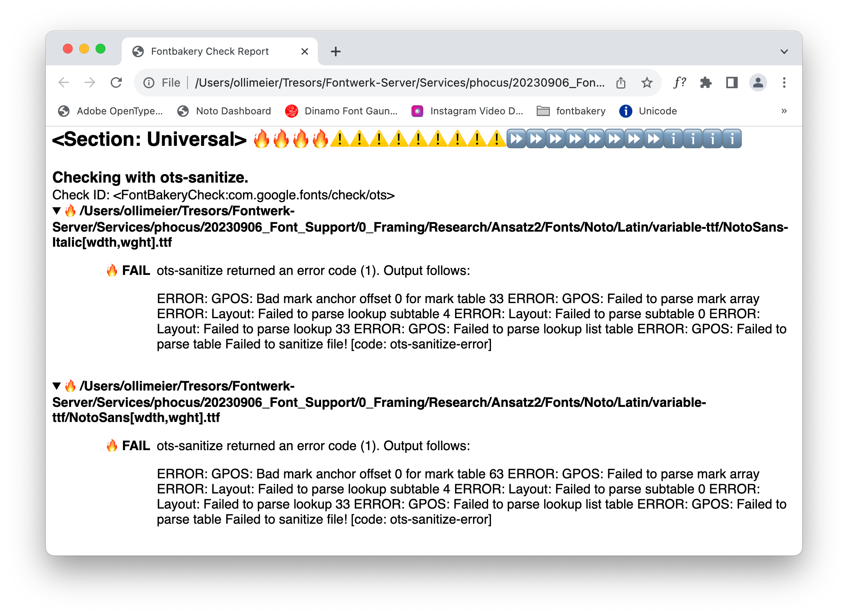The height and width of the screenshot is (616, 848).
Task: Switch to the Fontbakery Check Report tab
Action: click(210, 51)
